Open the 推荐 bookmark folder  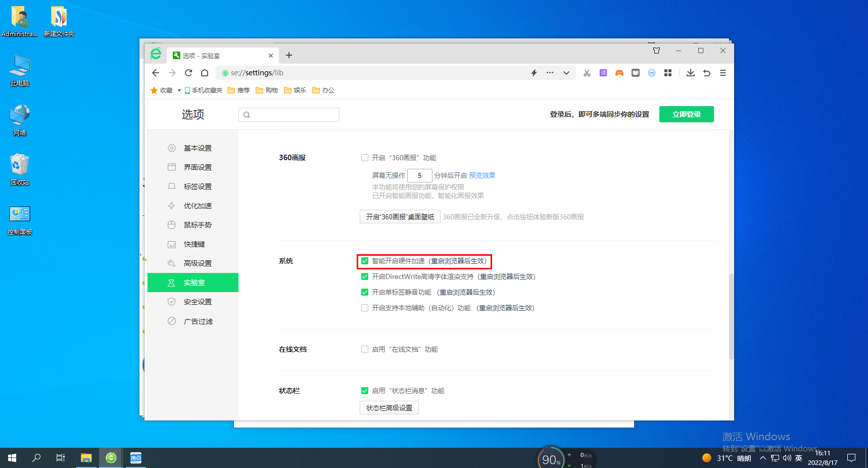pyautogui.click(x=238, y=90)
